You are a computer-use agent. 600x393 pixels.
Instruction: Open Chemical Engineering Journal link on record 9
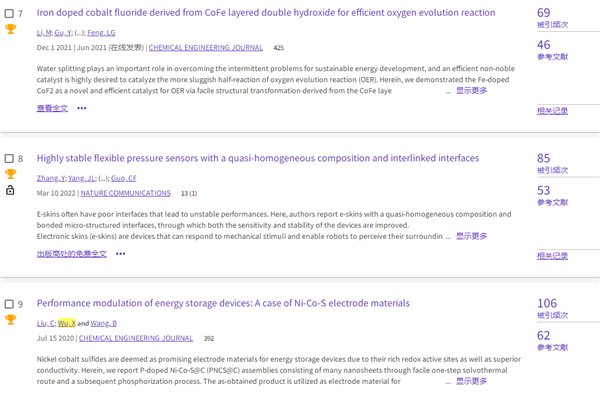pyautogui.click(x=136, y=338)
